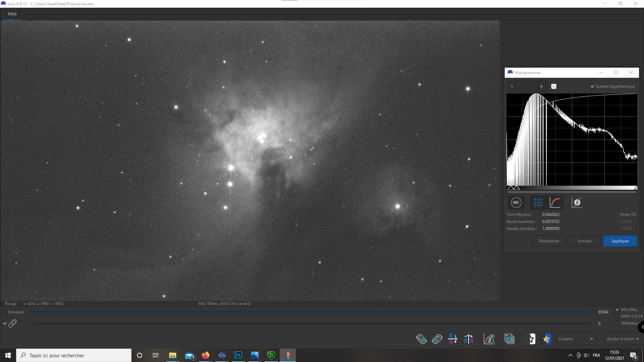Enable the tronquer checkbox
Screen dimensions: 644x362
coord(4,312)
